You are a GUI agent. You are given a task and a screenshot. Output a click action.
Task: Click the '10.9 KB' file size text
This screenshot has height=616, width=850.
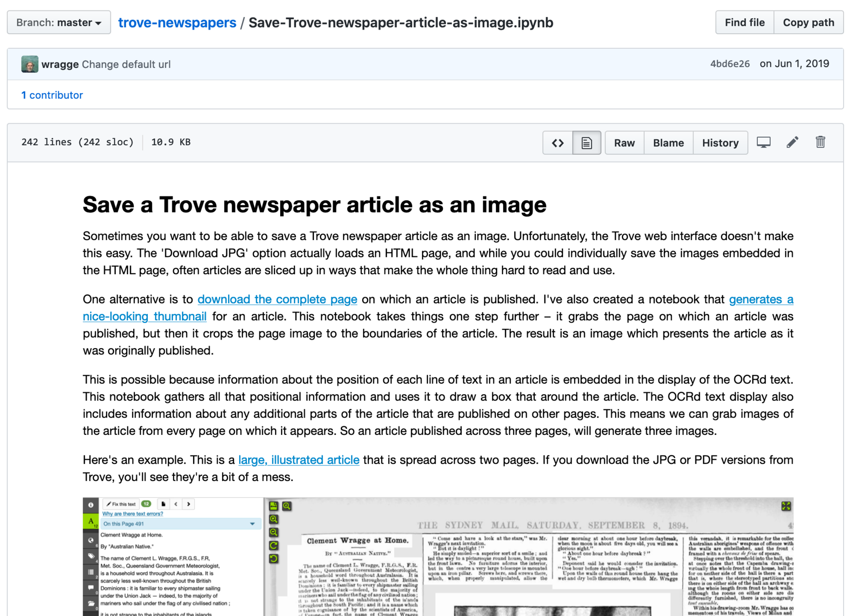tap(171, 142)
